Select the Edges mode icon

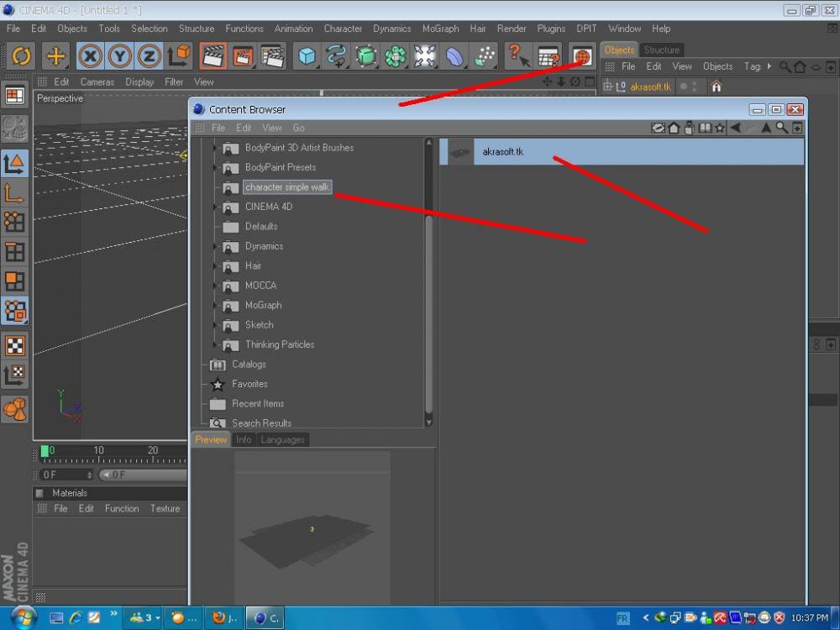tap(14, 251)
